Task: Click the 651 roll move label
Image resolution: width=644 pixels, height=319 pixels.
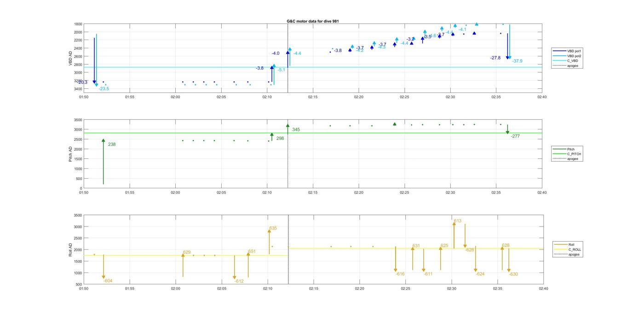Action: click(x=252, y=251)
